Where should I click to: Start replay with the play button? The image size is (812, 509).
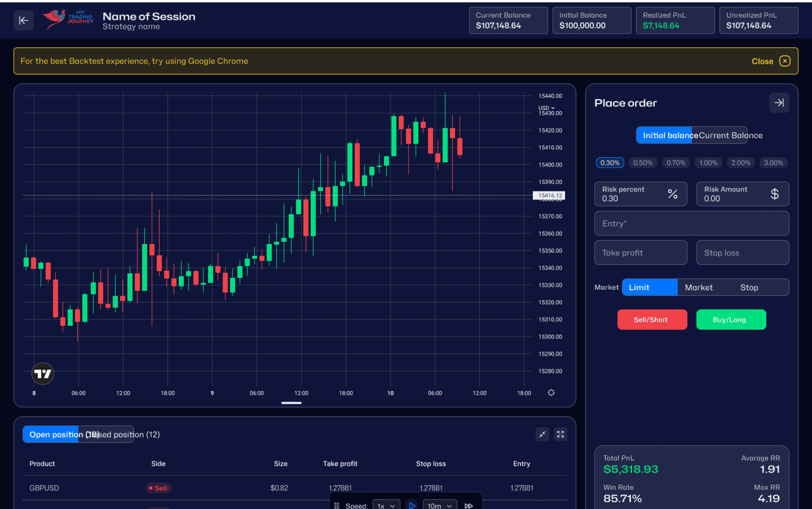pyautogui.click(x=412, y=505)
